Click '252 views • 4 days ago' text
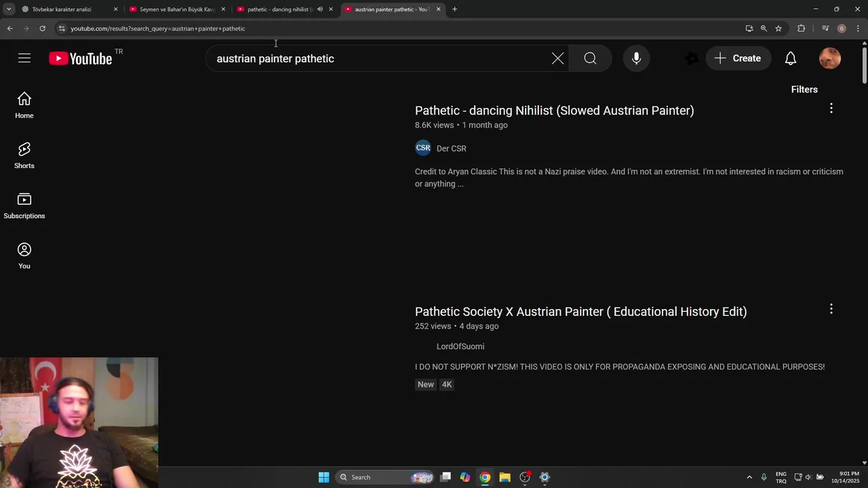This screenshot has width=868, height=488. [x=456, y=326]
